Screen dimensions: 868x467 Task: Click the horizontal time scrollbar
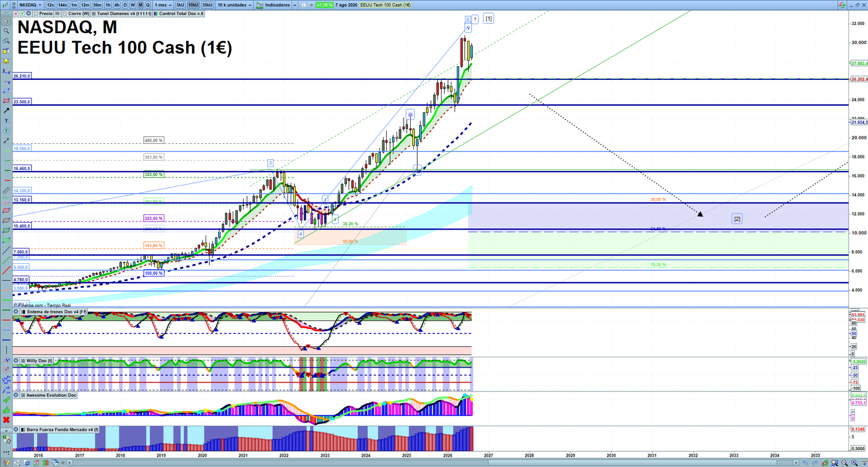(x=433, y=463)
